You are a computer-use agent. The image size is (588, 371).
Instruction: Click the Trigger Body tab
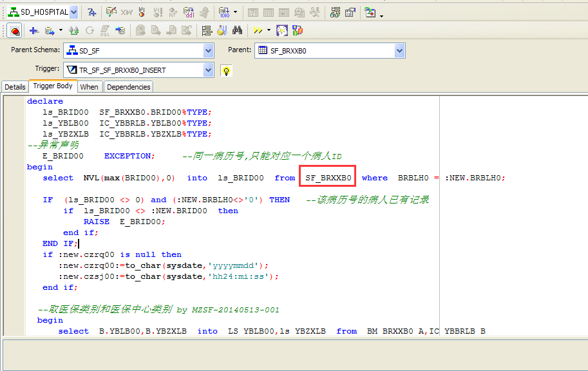pos(53,86)
